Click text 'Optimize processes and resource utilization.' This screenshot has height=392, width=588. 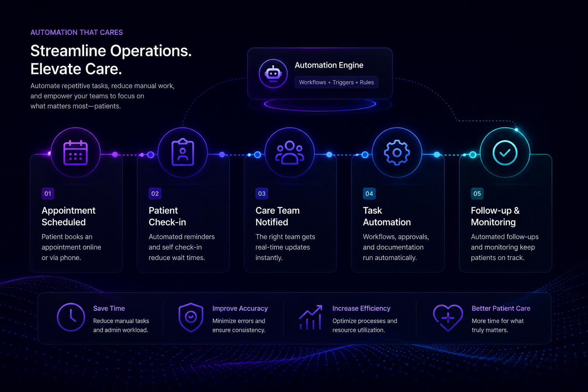tap(365, 325)
